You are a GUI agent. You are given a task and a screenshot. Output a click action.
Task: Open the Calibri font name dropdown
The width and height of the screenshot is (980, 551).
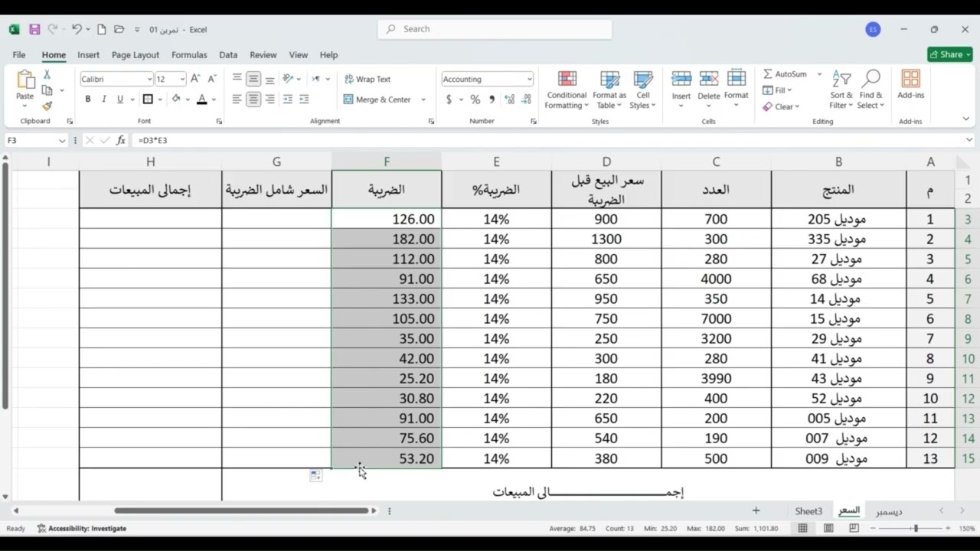149,79
